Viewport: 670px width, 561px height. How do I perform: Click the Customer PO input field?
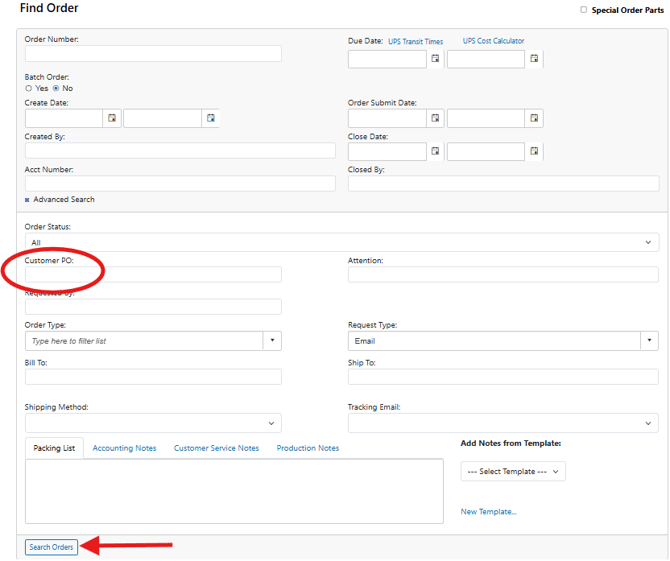(153, 275)
